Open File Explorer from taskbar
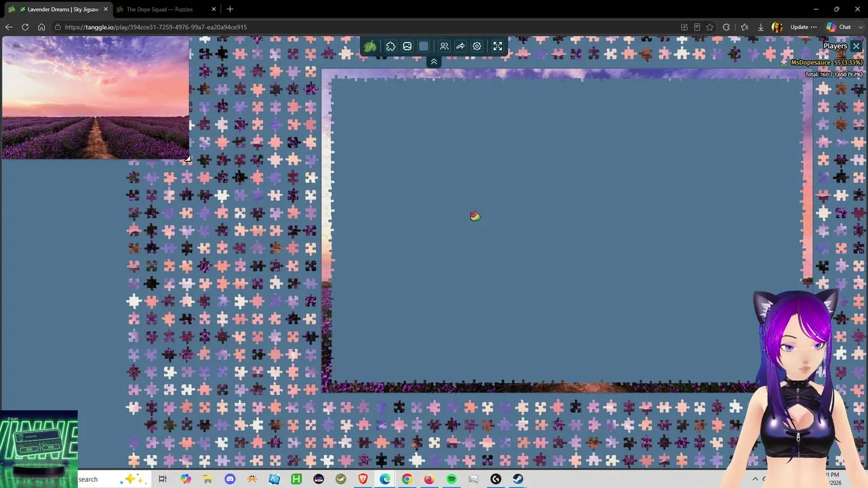 208,479
